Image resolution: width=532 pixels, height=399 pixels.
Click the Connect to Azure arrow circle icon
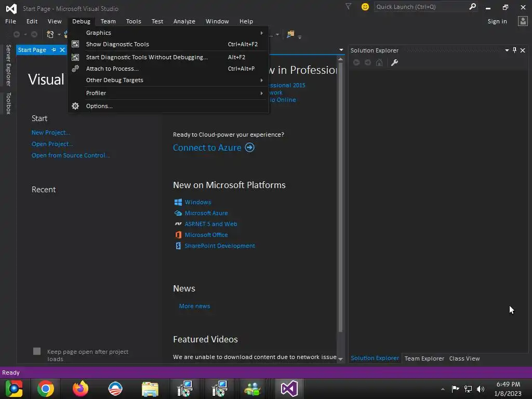(250, 148)
